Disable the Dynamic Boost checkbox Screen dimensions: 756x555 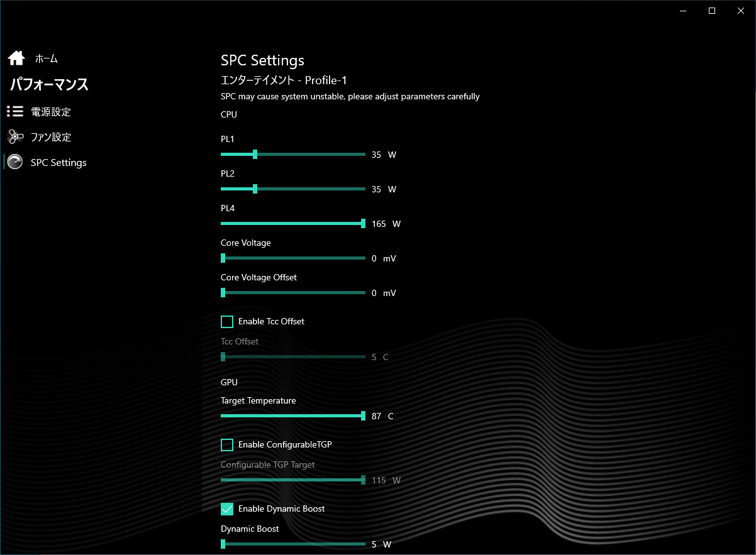227,509
